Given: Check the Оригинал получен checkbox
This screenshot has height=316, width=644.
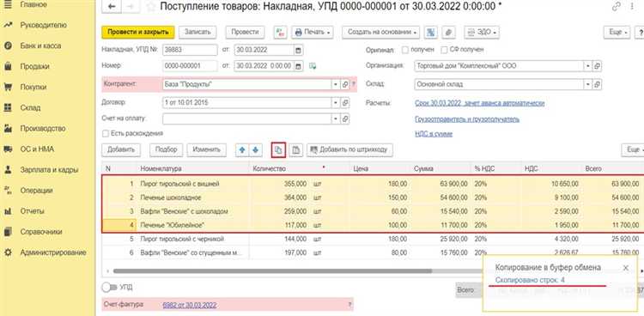Looking at the screenshot, I should point(405,50).
